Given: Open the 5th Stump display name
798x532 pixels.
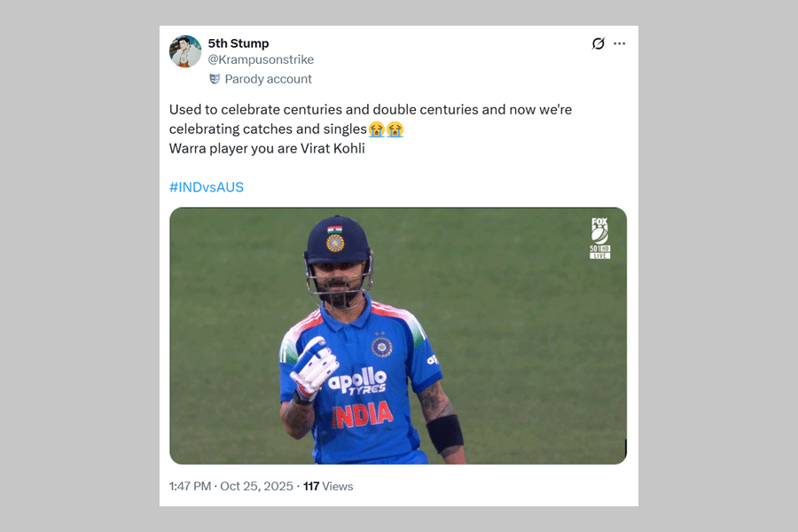Looking at the screenshot, I should pos(239,43).
